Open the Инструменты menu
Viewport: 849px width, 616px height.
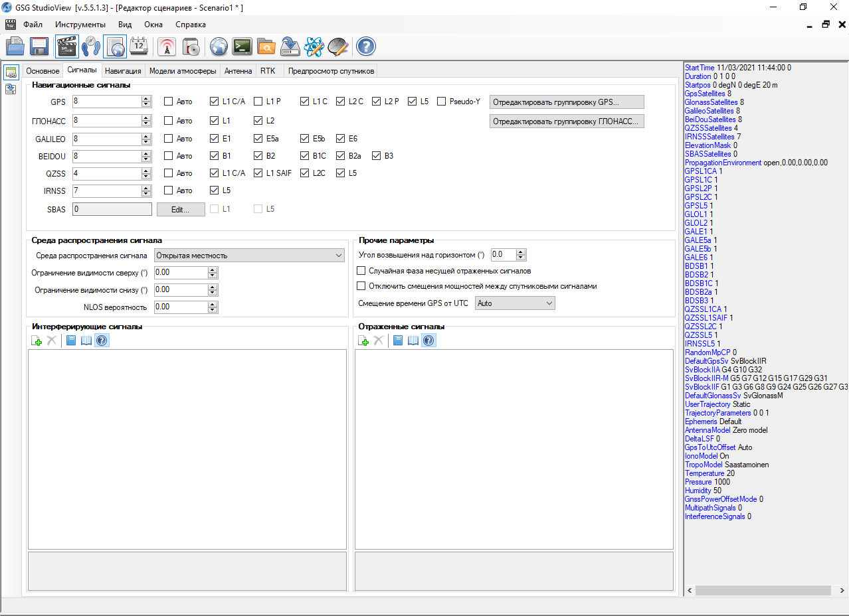pyautogui.click(x=80, y=25)
